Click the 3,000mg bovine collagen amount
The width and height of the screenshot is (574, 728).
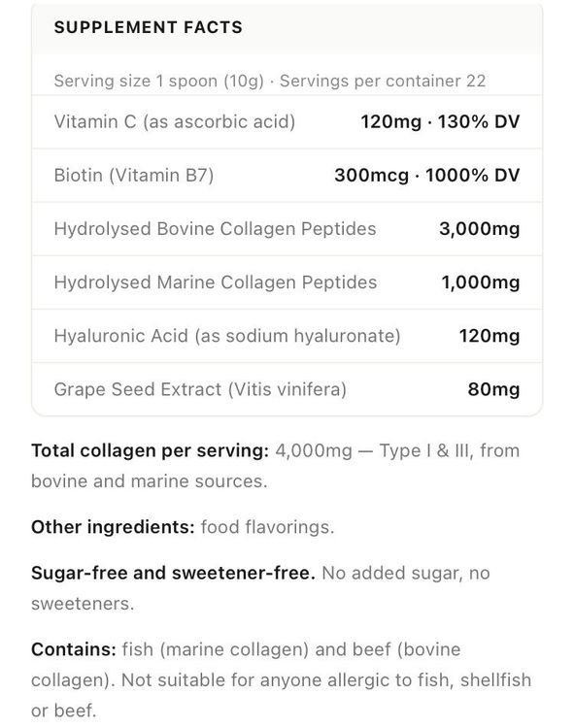pos(480,229)
